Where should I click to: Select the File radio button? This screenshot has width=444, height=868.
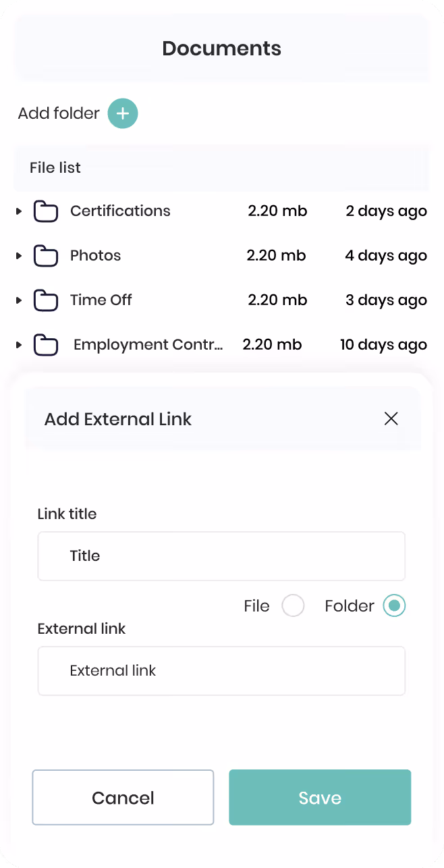(293, 605)
